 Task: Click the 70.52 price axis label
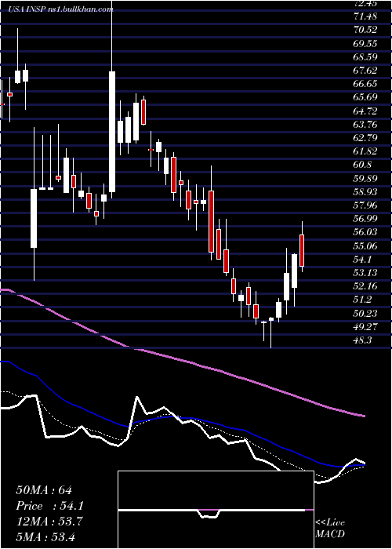(x=365, y=30)
